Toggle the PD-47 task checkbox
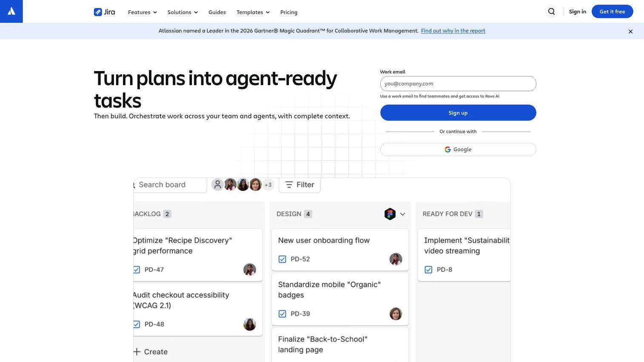The image size is (644, 362). pyautogui.click(x=137, y=270)
